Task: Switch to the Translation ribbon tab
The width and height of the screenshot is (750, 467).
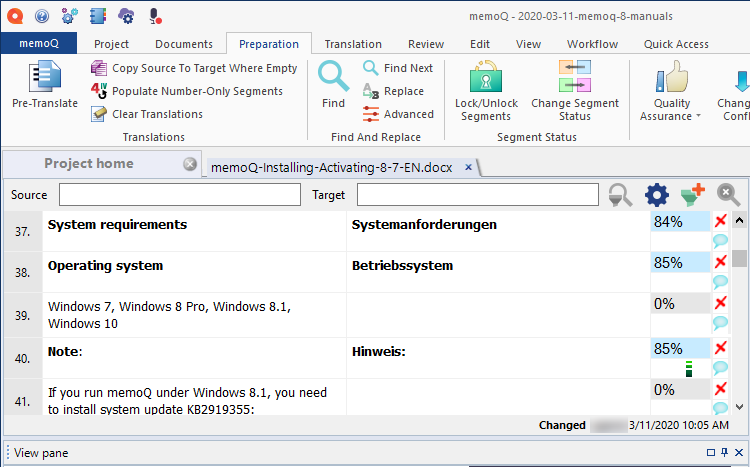Action: coord(353,44)
